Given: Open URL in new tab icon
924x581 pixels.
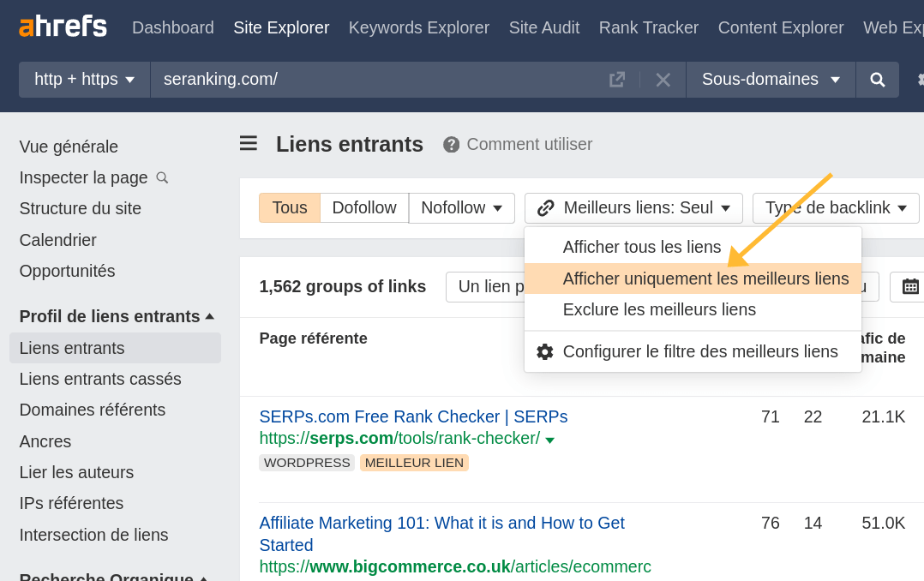Looking at the screenshot, I should (x=616, y=80).
